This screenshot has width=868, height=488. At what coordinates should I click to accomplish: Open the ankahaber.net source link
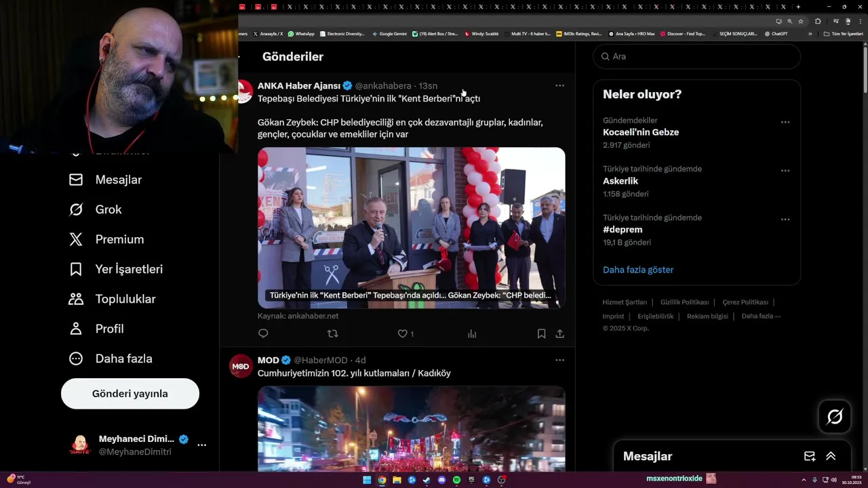pos(298,316)
